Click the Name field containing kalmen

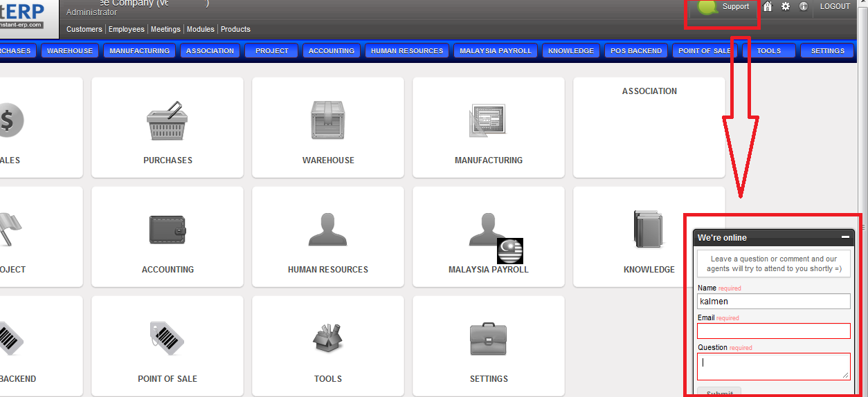pyautogui.click(x=774, y=301)
